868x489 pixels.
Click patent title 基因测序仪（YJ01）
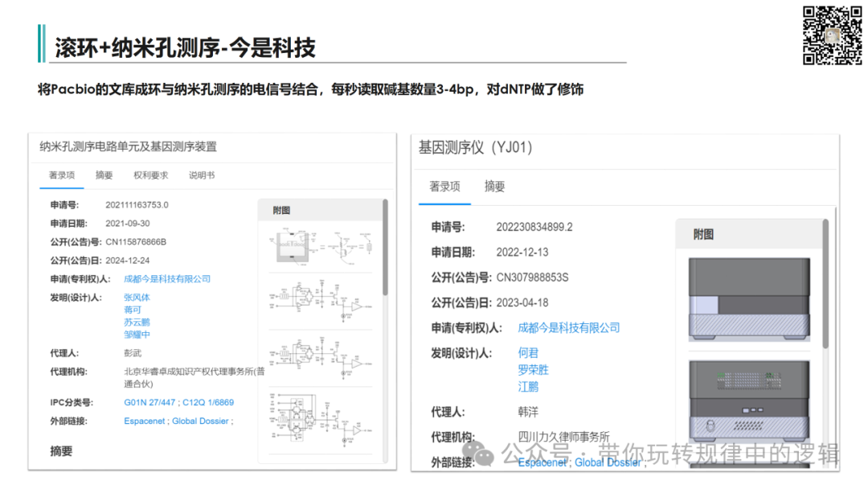coord(475,147)
